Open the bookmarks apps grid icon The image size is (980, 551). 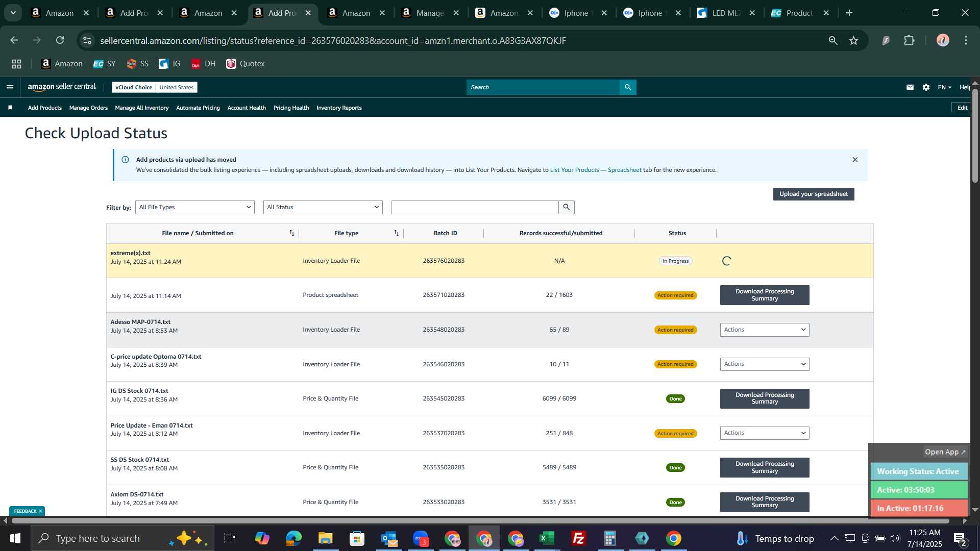coord(16,64)
